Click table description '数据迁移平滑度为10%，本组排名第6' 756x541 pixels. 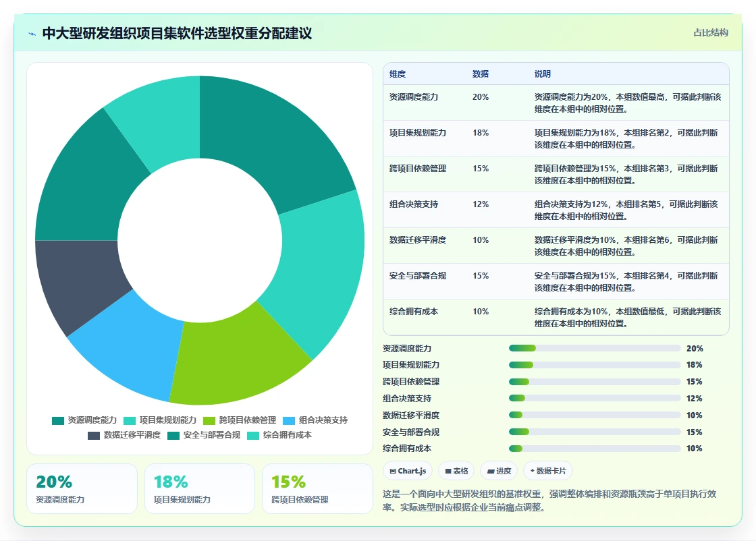(626, 246)
